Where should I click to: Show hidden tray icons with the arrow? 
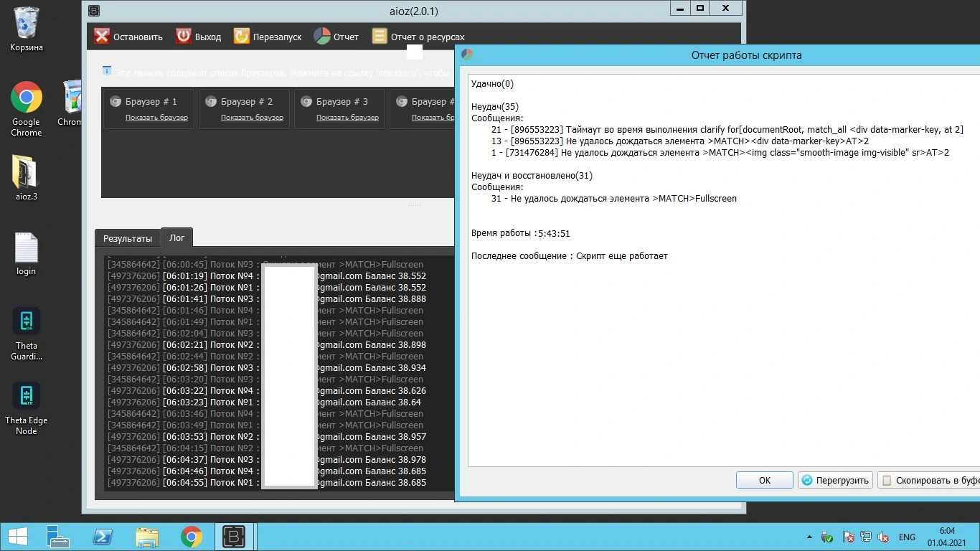810,537
